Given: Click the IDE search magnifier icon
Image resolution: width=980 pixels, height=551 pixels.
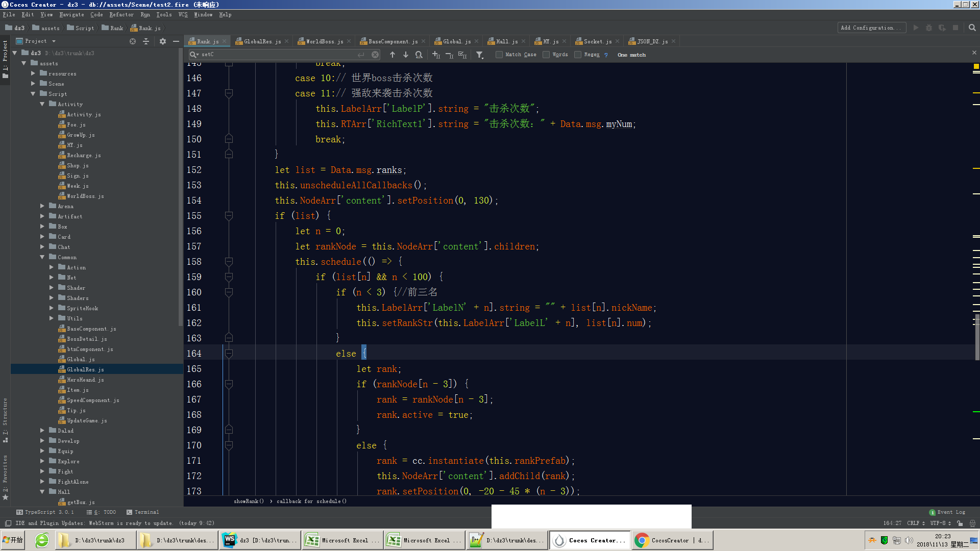Looking at the screenshot, I should point(972,28).
